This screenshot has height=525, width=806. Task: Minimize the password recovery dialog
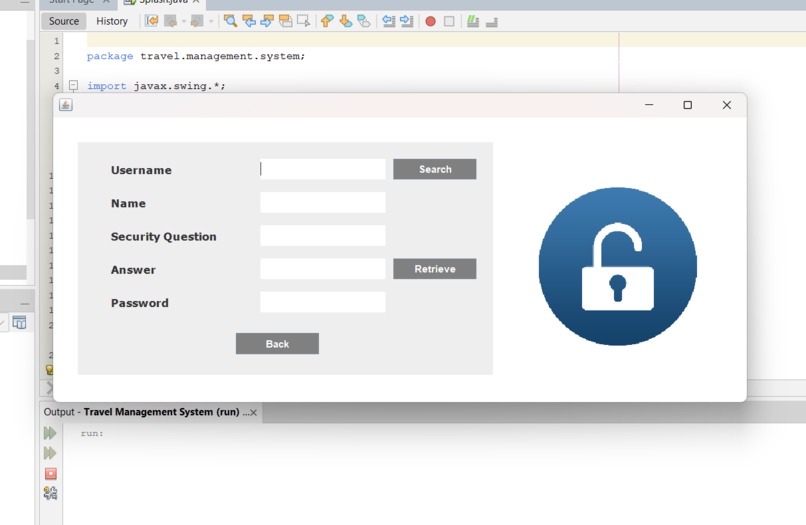tap(649, 105)
